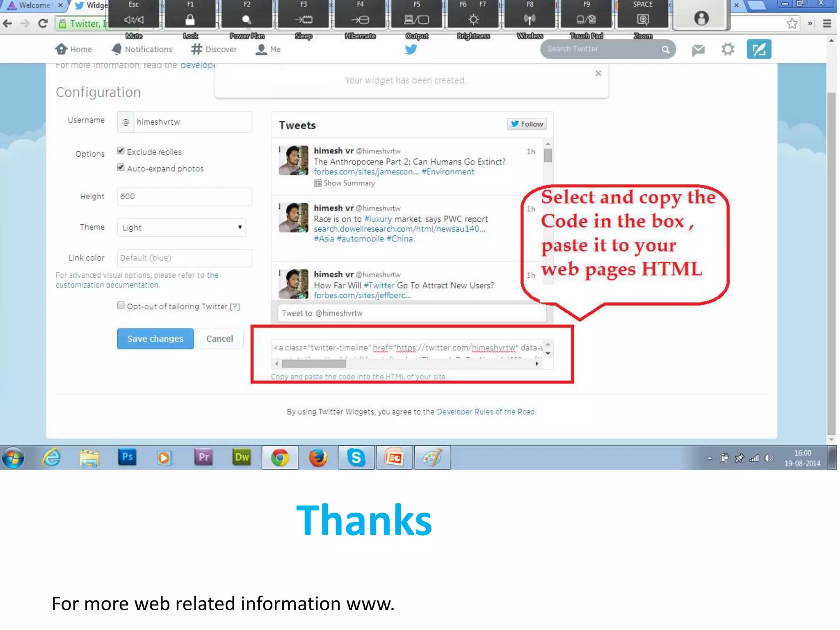Open the customization documentation link
This screenshot has height=630, width=840.
[x=107, y=285]
